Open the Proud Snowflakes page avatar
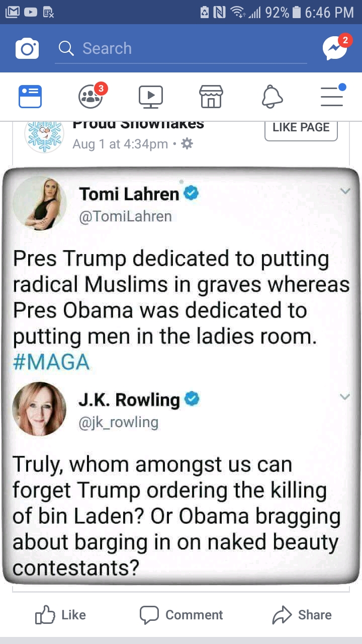The image size is (362, 644). [44, 136]
